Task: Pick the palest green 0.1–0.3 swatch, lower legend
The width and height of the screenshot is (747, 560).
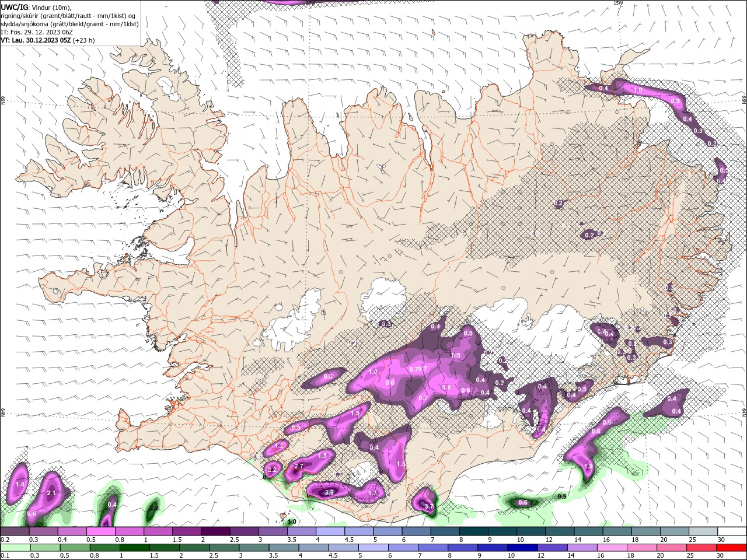Action: tap(15, 548)
